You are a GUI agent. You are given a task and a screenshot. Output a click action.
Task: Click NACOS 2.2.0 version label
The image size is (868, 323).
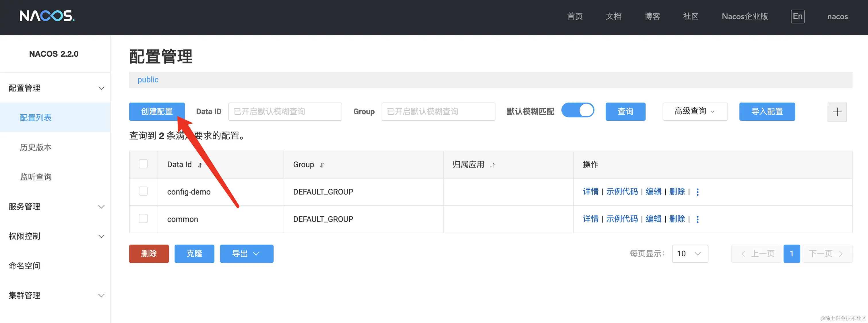click(x=54, y=54)
